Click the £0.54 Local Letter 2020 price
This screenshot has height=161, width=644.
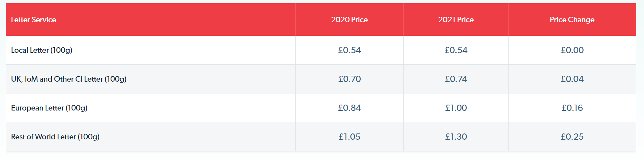(x=350, y=50)
